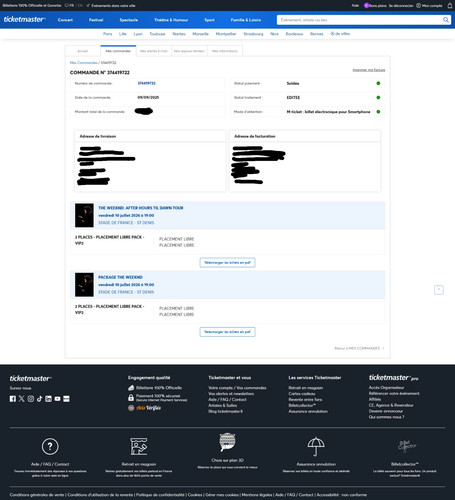Open the X (Twitter) footer icon
This screenshot has height=500, width=455.
pos(22,399)
